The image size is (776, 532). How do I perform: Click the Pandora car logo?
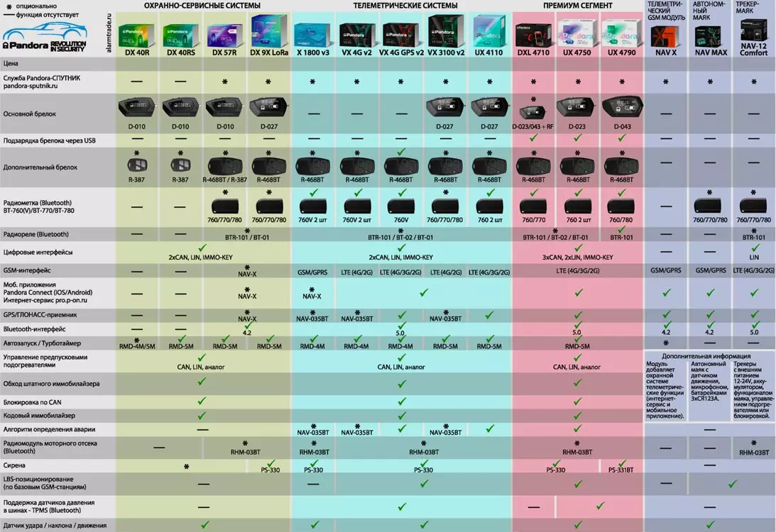[x=45, y=37]
